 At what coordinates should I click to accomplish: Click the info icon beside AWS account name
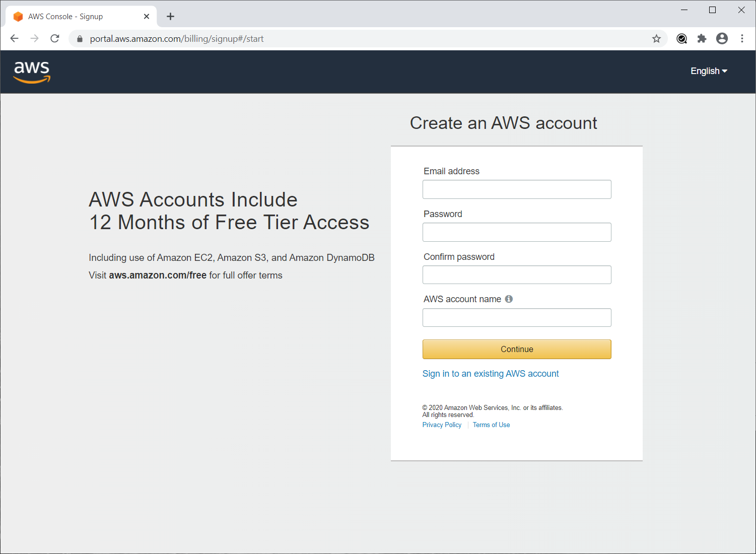(x=509, y=299)
